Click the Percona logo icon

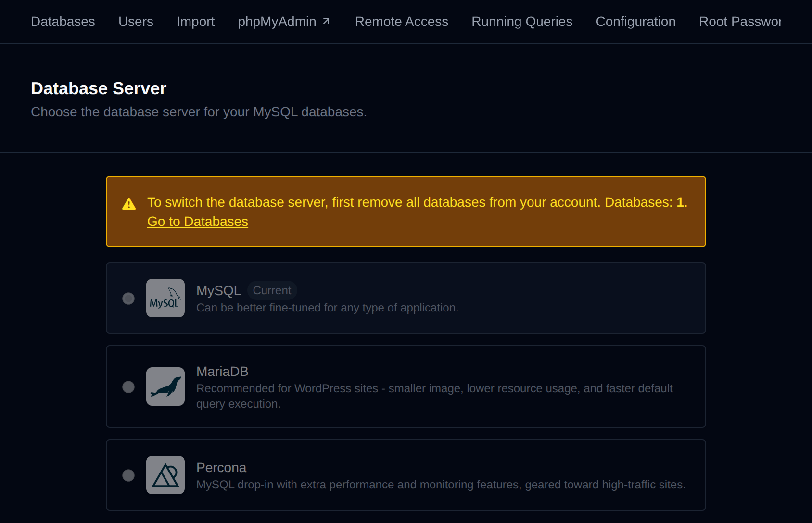[165, 475]
